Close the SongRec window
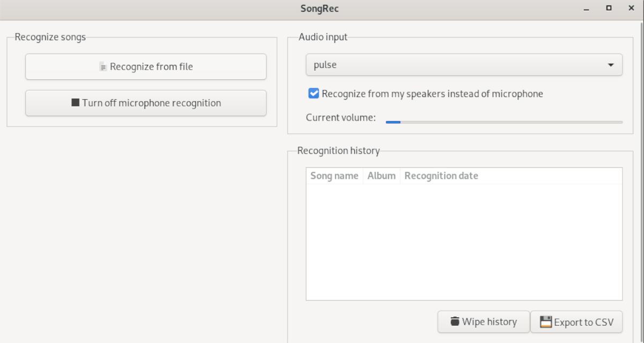 [x=631, y=9]
